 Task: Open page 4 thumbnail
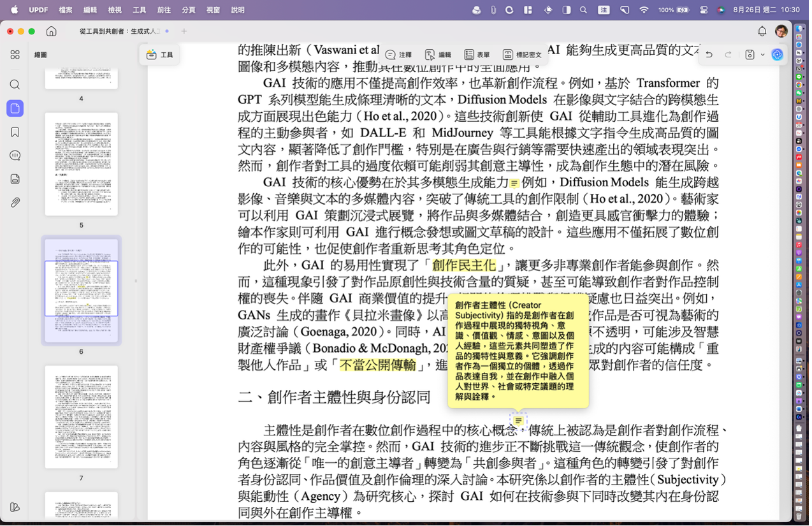[81, 79]
